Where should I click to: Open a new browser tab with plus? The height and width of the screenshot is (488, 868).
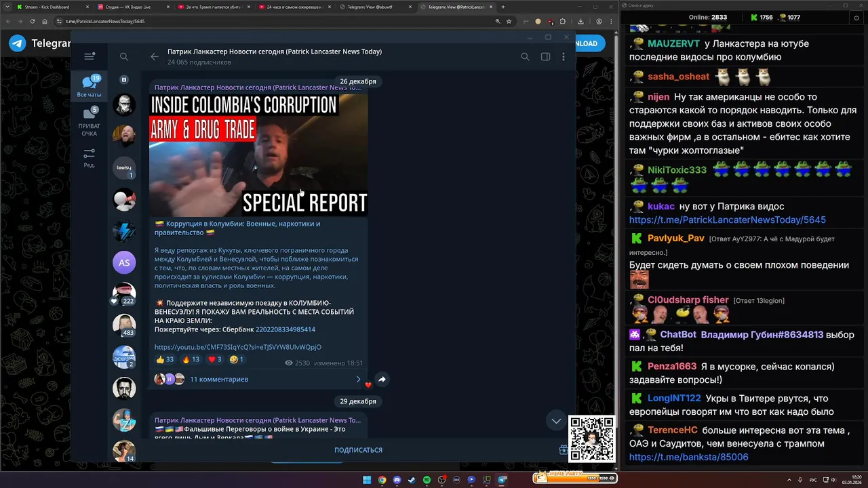[502, 7]
